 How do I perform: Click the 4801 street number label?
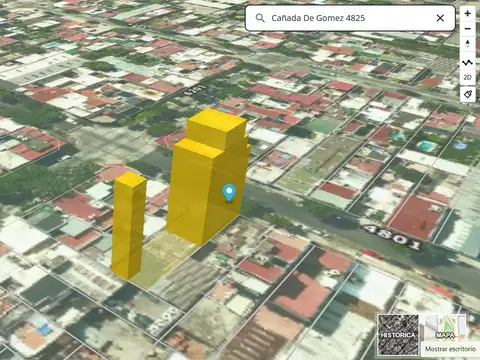[x=393, y=237]
